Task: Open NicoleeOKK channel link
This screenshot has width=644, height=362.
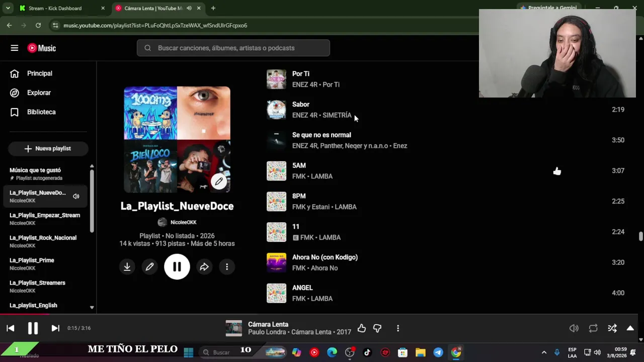Action: click(x=183, y=222)
